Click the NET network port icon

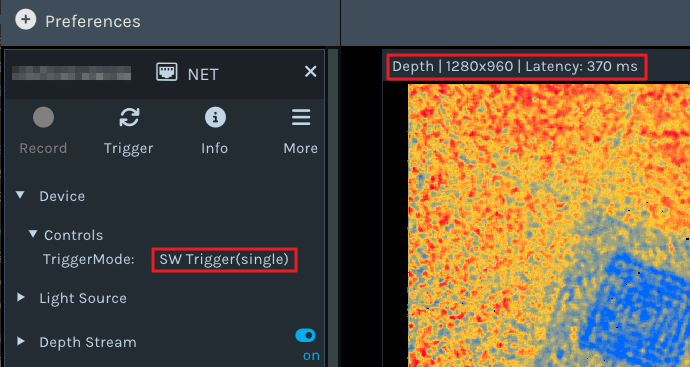(167, 73)
